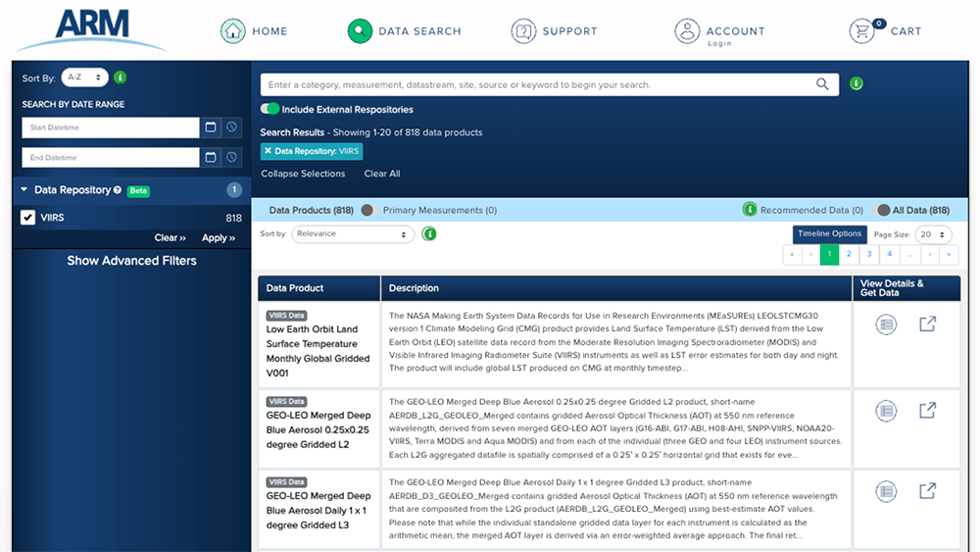Click info icon next to search bar

pyautogui.click(x=857, y=83)
